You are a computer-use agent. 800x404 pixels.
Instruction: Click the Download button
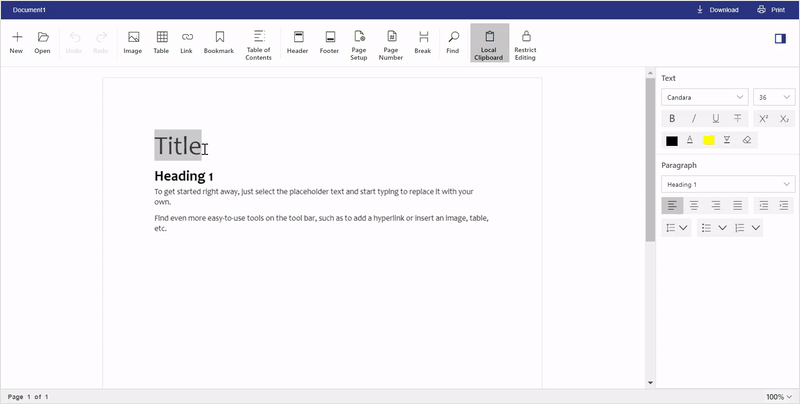(717, 10)
